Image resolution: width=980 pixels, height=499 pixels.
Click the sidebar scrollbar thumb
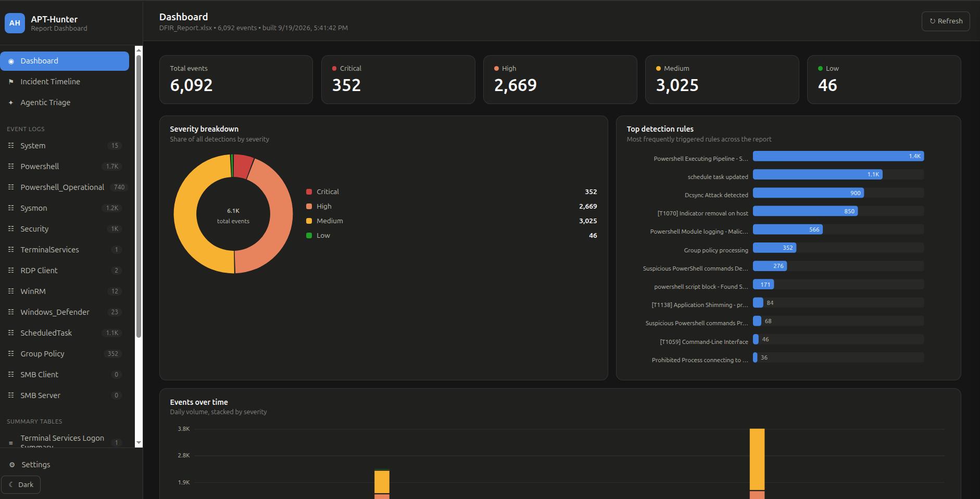(x=139, y=196)
